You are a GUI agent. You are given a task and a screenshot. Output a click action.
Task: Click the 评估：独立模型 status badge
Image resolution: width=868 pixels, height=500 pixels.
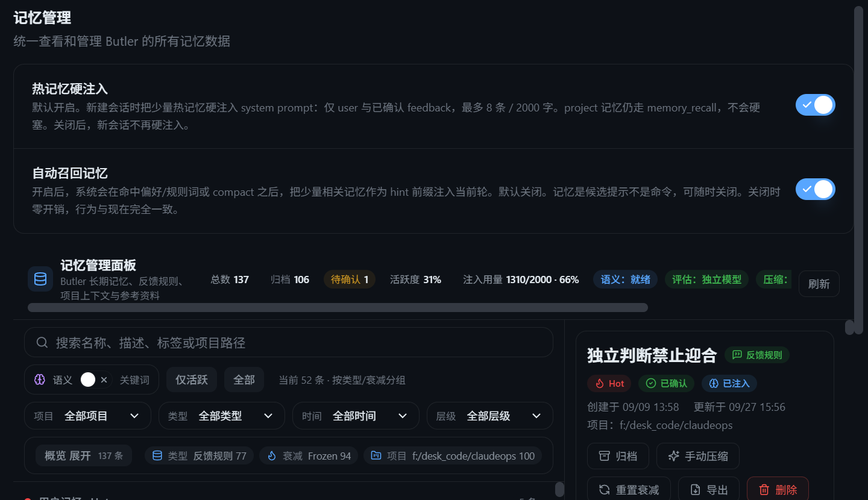pyautogui.click(x=707, y=280)
